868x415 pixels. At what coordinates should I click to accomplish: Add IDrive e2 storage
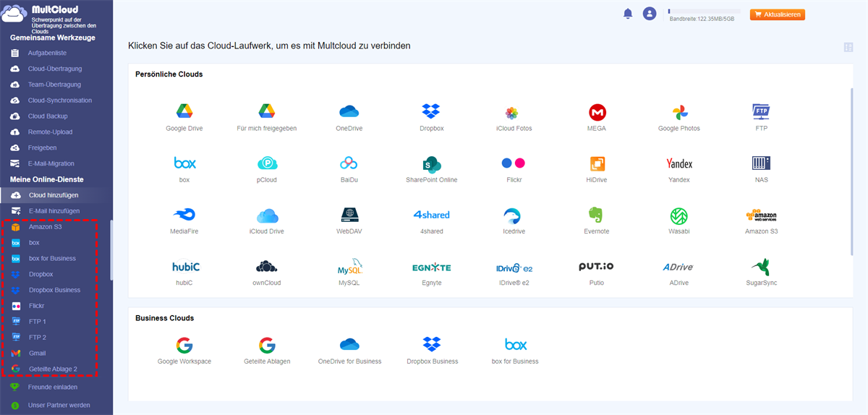tap(514, 273)
